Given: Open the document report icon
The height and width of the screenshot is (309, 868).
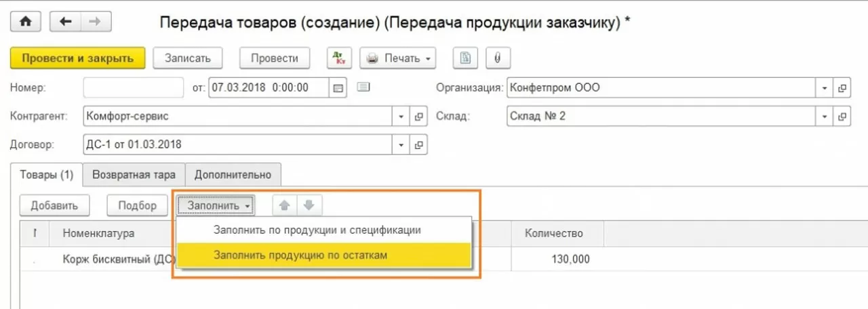Looking at the screenshot, I should [465, 58].
